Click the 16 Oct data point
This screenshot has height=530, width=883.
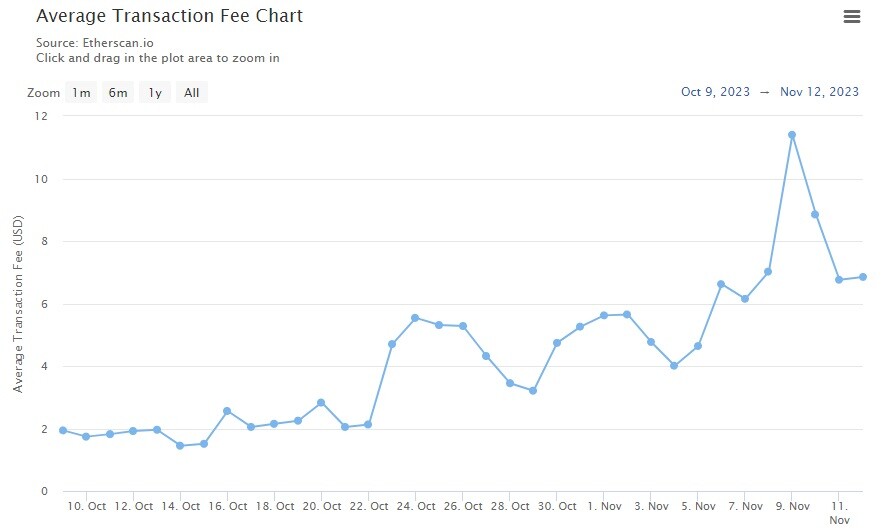pyautogui.click(x=227, y=411)
